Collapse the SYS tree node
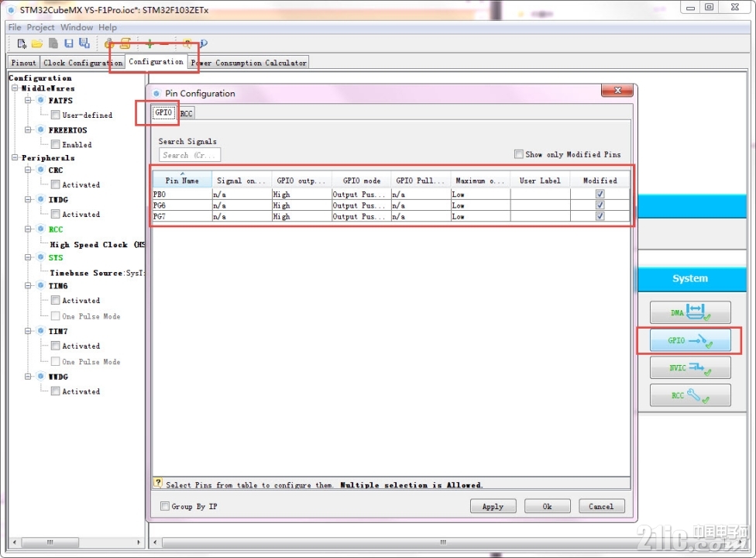The image size is (756, 558). tap(28, 257)
